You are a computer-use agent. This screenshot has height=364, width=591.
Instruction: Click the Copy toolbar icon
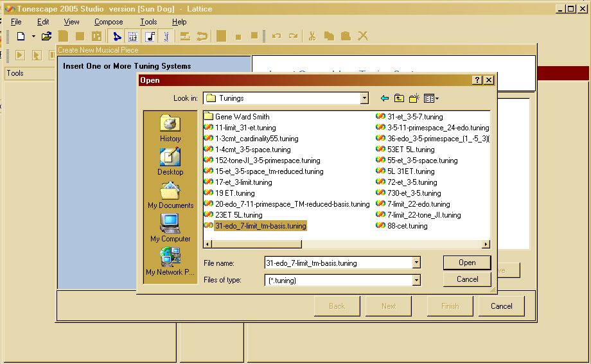(329, 36)
